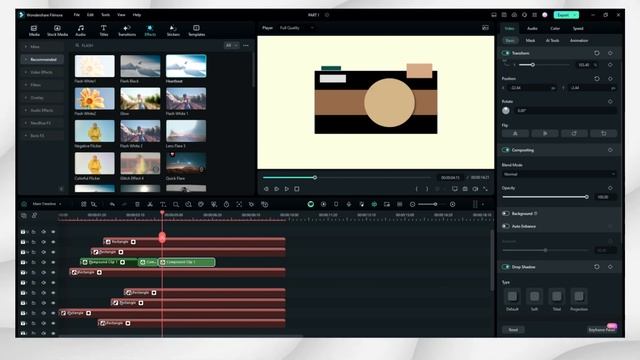Image resolution: width=640 pixels, height=360 pixels.
Task: Hide the topmost timeline track with eye icon
Action: 53,231
